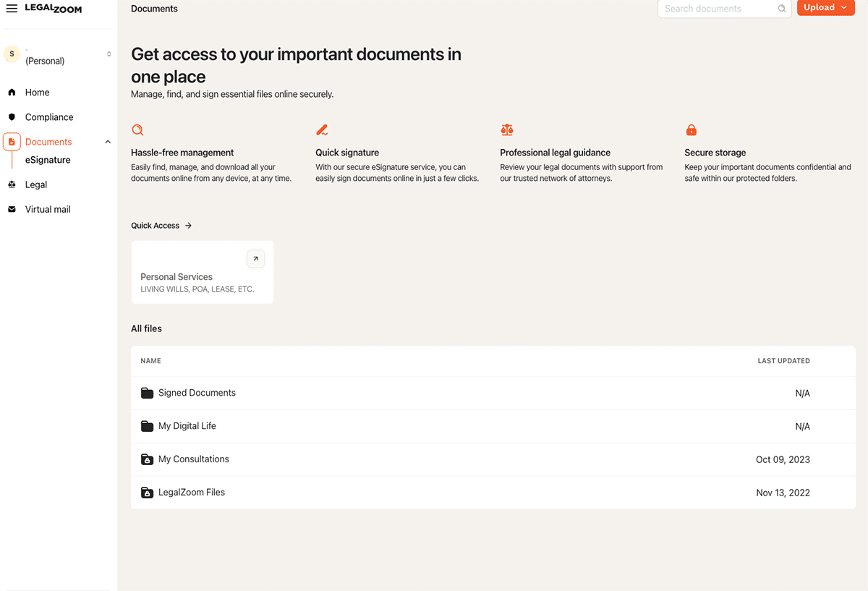The image size is (868, 591).
Task: Click the S account avatar
Action: click(12, 54)
